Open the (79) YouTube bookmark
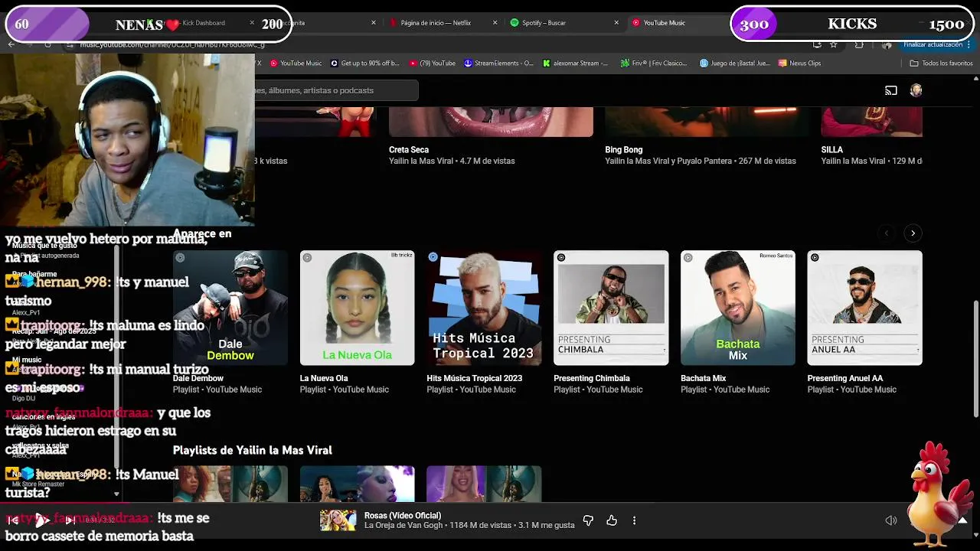Image resolution: width=980 pixels, height=551 pixels. click(x=433, y=64)
